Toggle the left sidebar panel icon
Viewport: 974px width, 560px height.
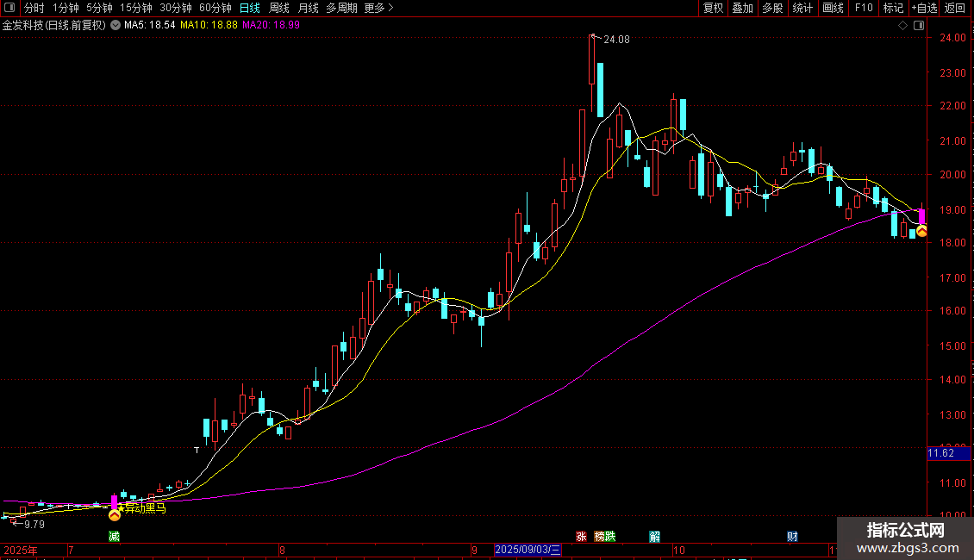(9, 8)
